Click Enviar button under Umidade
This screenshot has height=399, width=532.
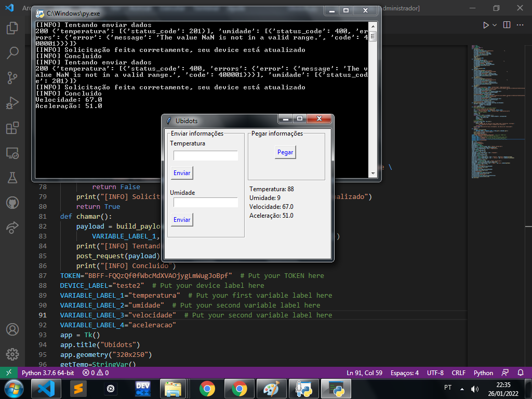pyautogui.click(x=182, y=220)
